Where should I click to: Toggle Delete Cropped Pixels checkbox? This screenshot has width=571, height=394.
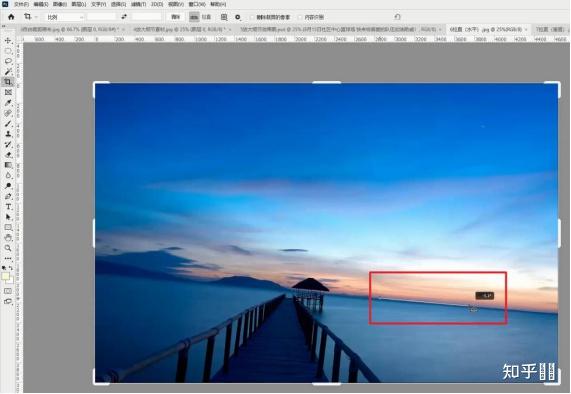coord(252,17)
